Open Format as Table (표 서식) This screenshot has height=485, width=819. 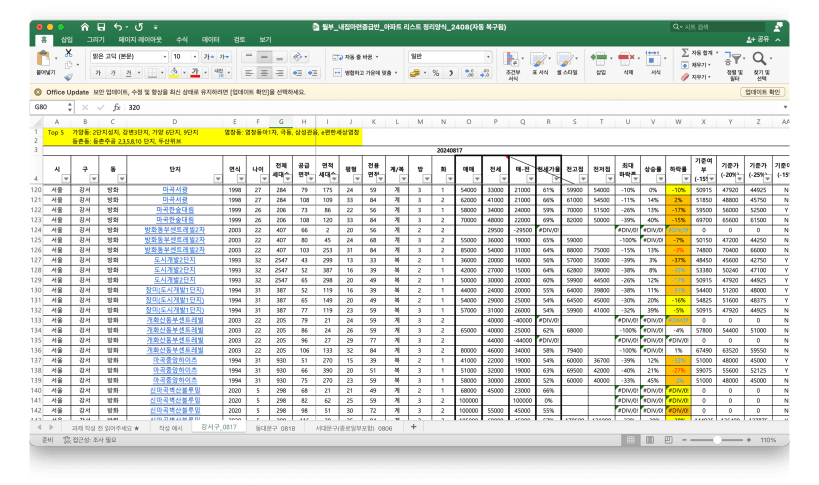pos(540,64)
